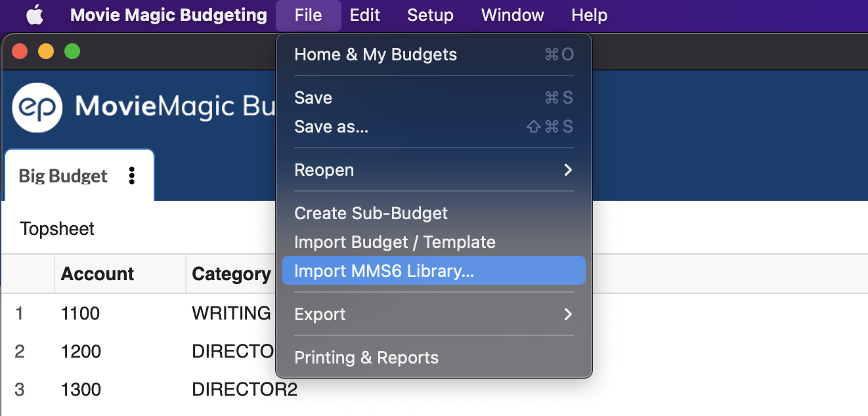Image resolution: width=868 pixels, height=416 pixels.
Task: Select row number 1
Action: coord(19,313)
